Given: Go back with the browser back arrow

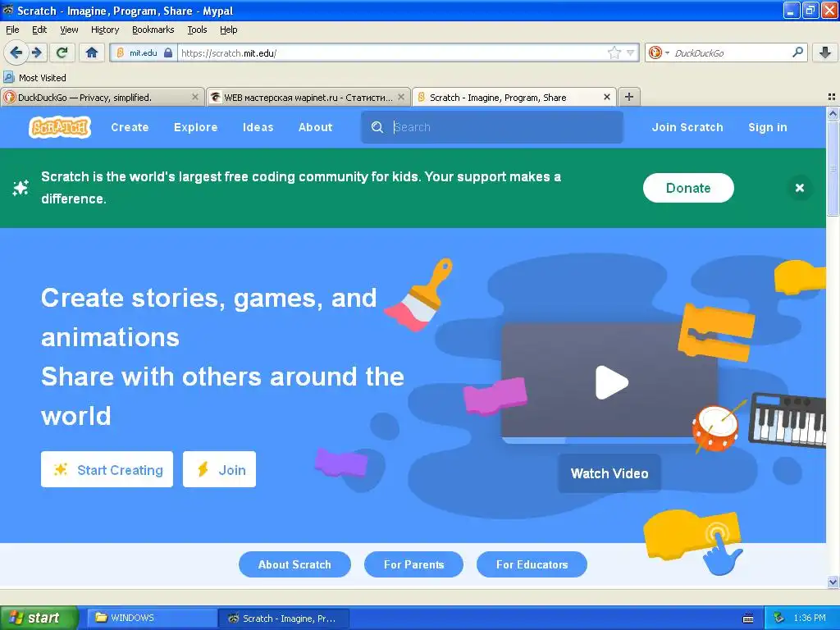Looking at the screenshot, I should point(16,52).
